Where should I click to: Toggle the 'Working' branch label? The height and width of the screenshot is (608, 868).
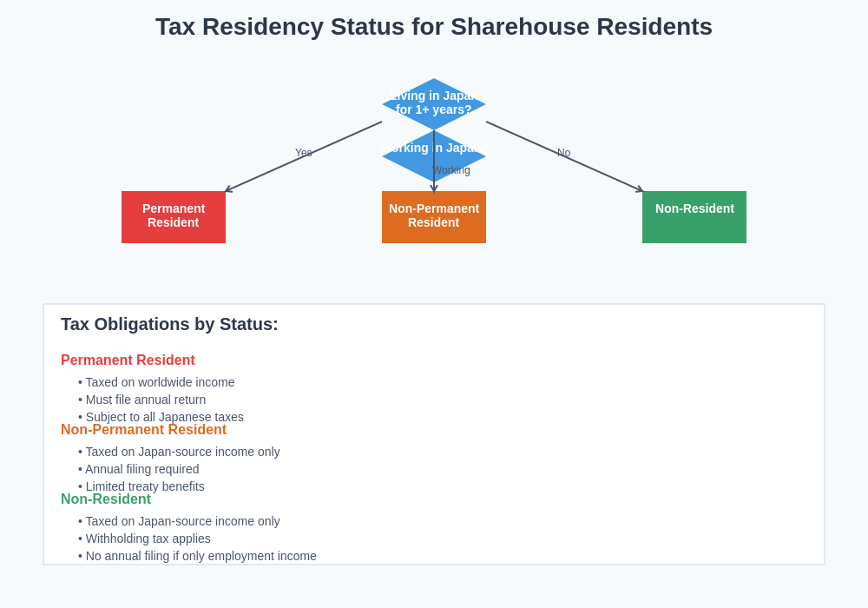(x=452, y=170)
